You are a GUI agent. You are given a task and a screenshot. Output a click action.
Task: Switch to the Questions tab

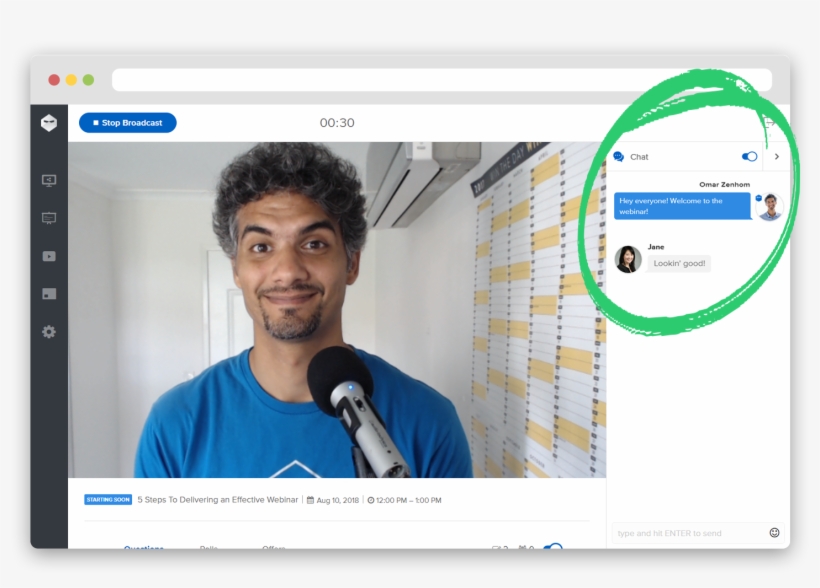(x=143, y=547)
